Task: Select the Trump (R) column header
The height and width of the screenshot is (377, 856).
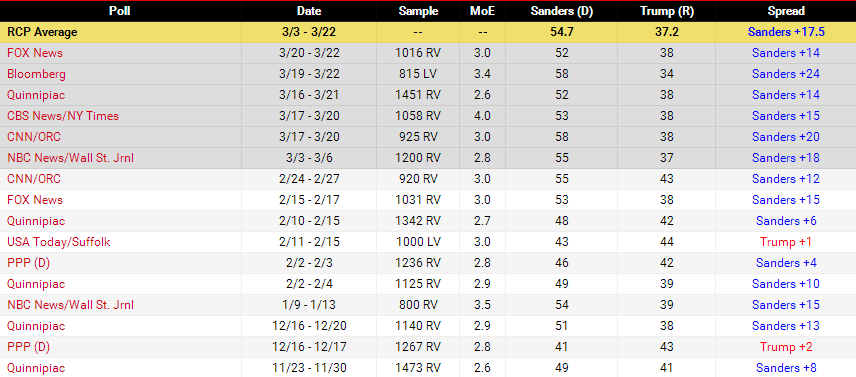Action: 667,11
